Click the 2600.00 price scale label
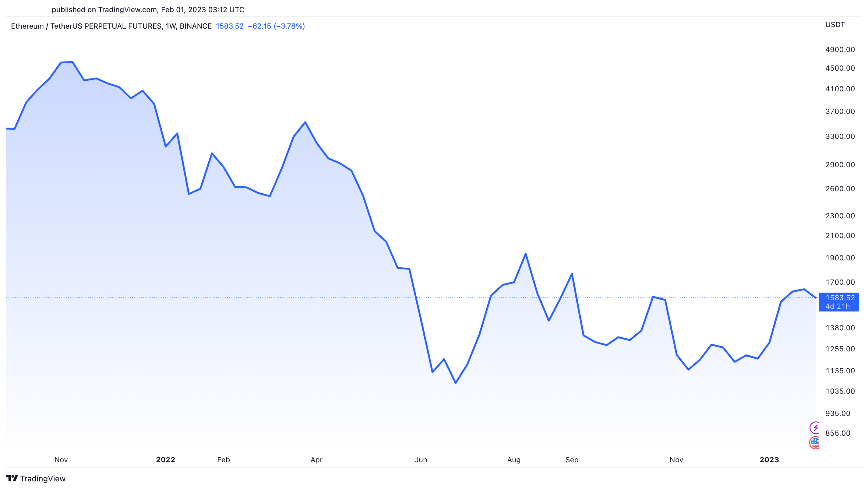The image size is (868, 489). (840, 188)
